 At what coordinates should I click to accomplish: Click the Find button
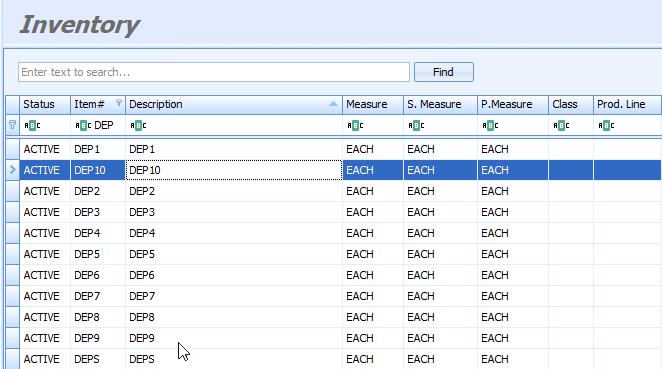[x=444, y=72]
